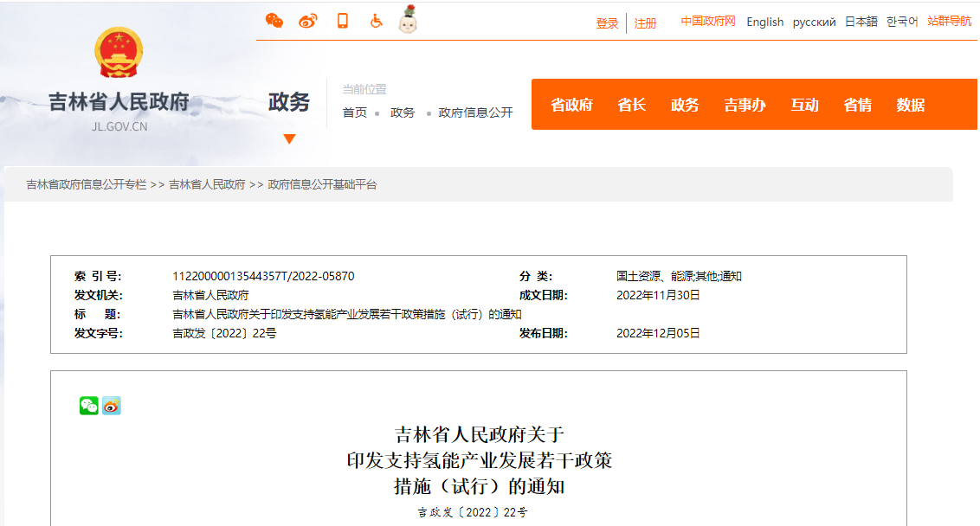Go to 首页 in breadcrumb
The width and height of the screenshot is (980, 526).
point(354,112)
